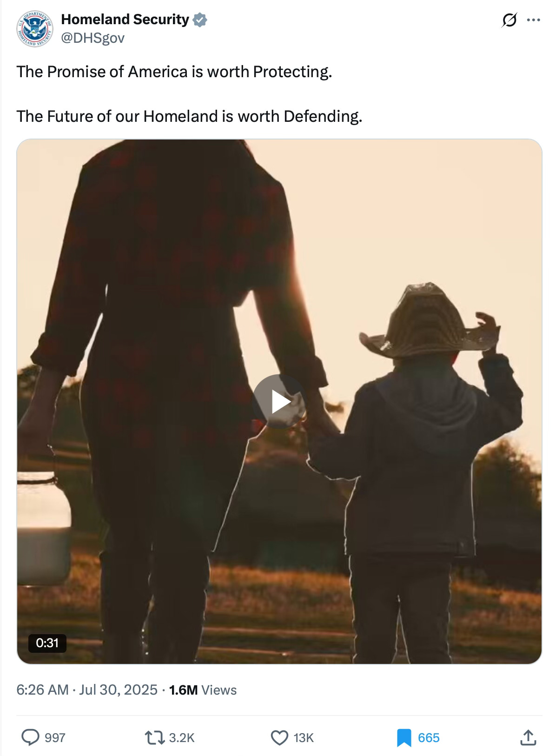Play the video with center play button
This screenshot has width=556, height=756.
point(279,401)
